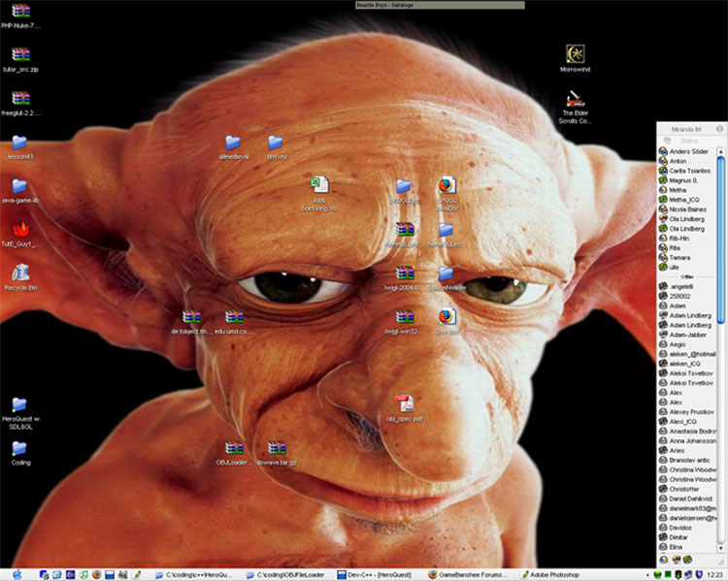Click the music note quick launch icon

click(83, 574)
